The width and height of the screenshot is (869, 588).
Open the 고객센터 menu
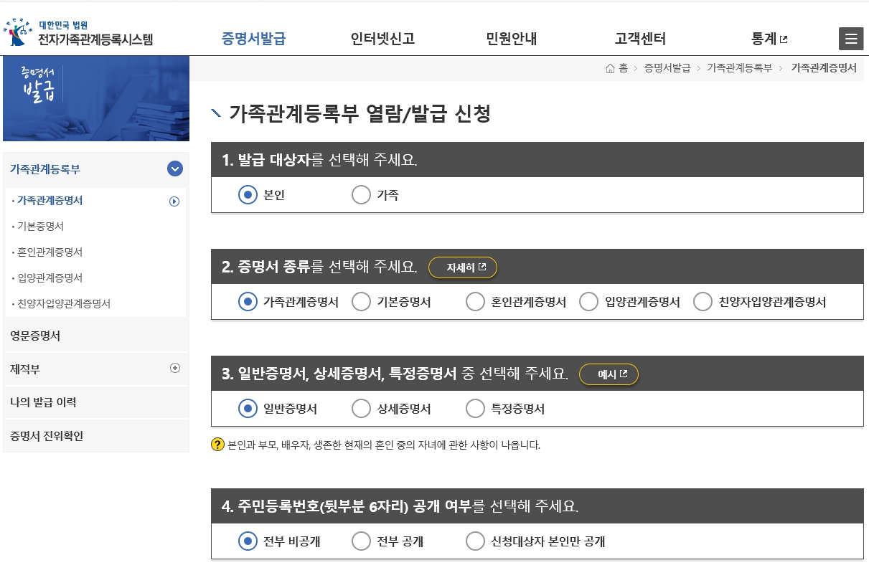click(640, 39)
